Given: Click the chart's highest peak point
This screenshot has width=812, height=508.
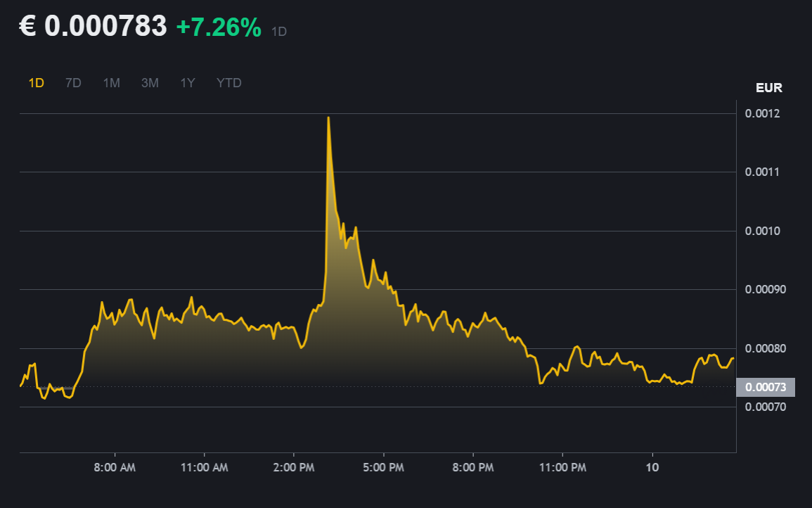Looking at the screenshot, I should click(x=328, y=118).
